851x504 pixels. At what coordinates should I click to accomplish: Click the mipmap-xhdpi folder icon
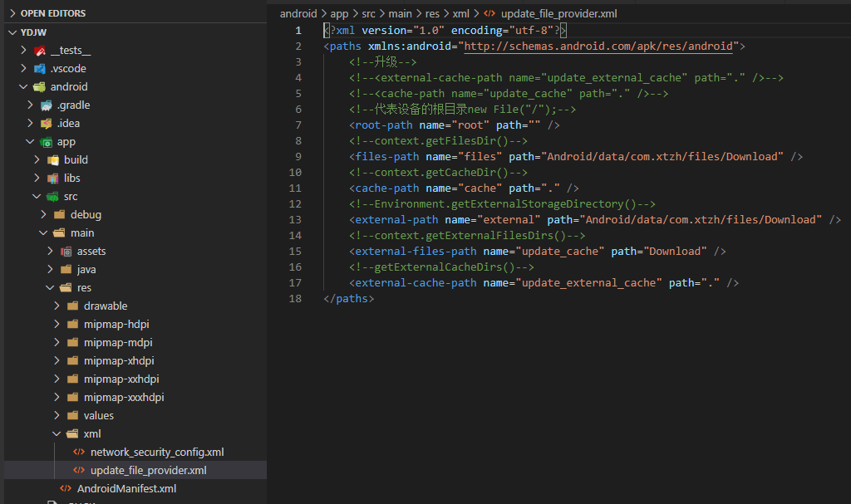pos(73,361)
